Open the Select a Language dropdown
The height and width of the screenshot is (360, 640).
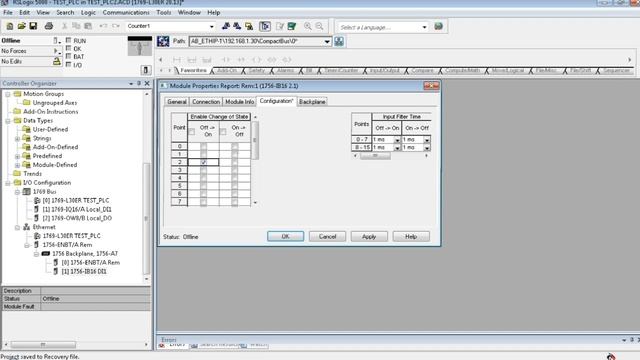pos(424,27)
